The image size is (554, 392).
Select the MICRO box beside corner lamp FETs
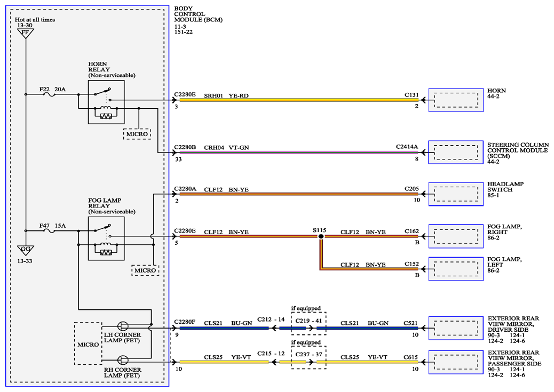pos(88,343)
